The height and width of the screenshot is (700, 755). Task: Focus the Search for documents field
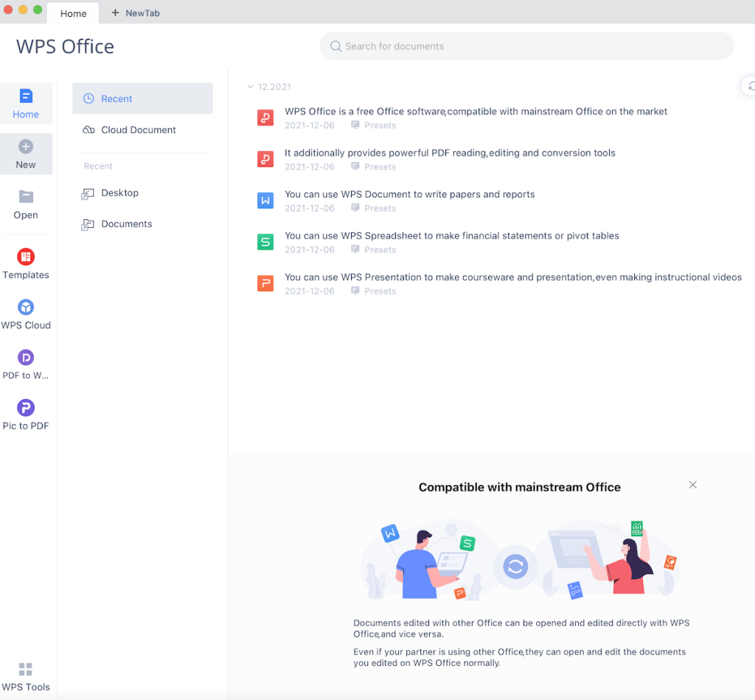coord(526,46)
